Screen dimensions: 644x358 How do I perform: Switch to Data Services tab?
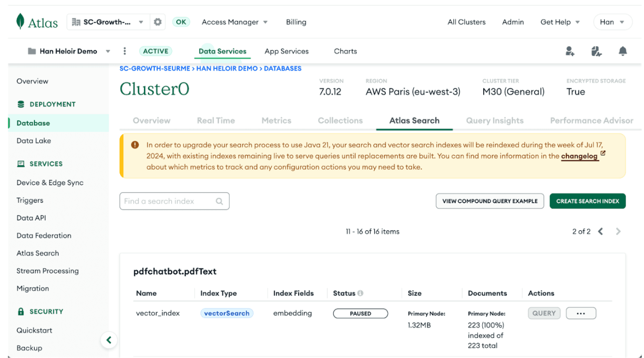tap(222, 51)
